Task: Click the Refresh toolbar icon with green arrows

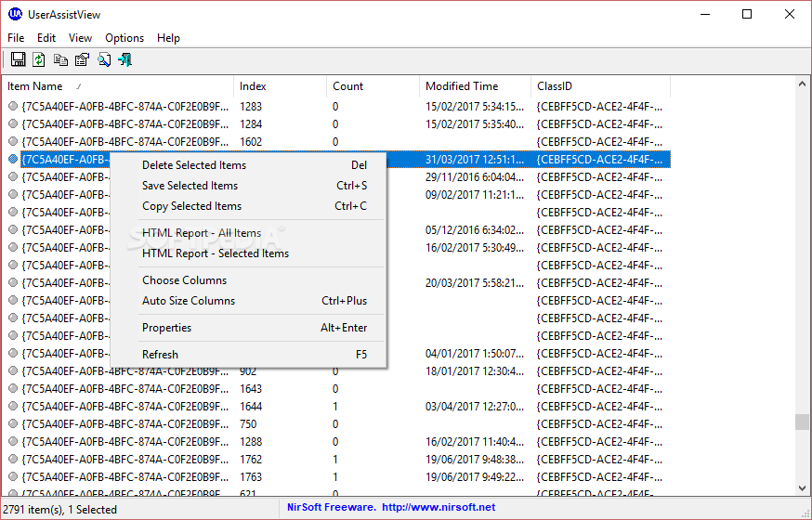Action: [39, 60]
